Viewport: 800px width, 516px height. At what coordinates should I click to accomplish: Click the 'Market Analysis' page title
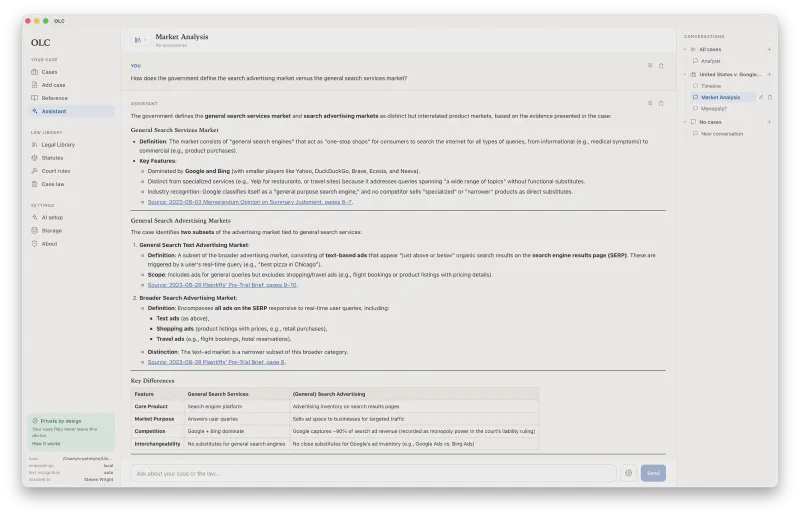[x=182, y=37]
